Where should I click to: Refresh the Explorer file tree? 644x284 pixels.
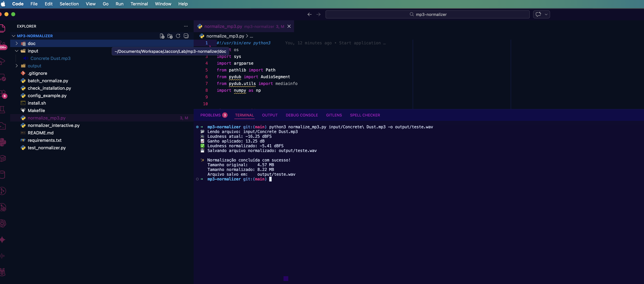pos(178,36)
